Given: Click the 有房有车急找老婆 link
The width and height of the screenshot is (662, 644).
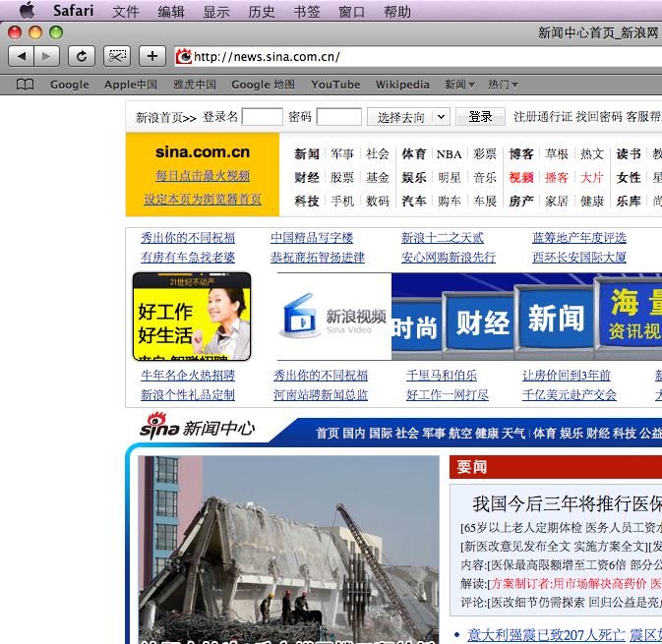Looking at the screenshot, I should pos(188,257).
